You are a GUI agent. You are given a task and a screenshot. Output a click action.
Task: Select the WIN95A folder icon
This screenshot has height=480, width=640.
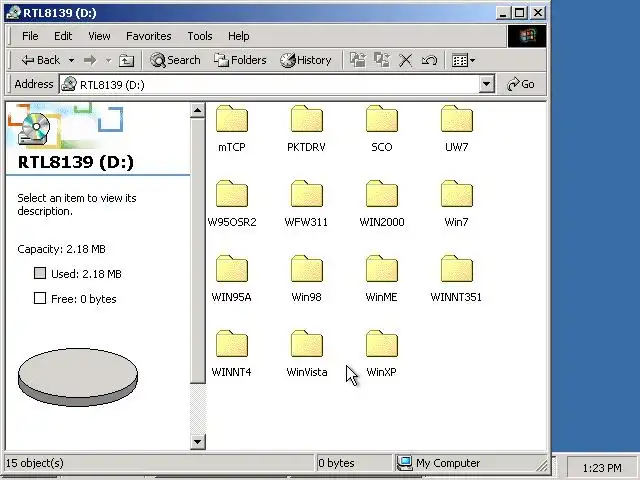pyautogui.click(x=232, y=269)
